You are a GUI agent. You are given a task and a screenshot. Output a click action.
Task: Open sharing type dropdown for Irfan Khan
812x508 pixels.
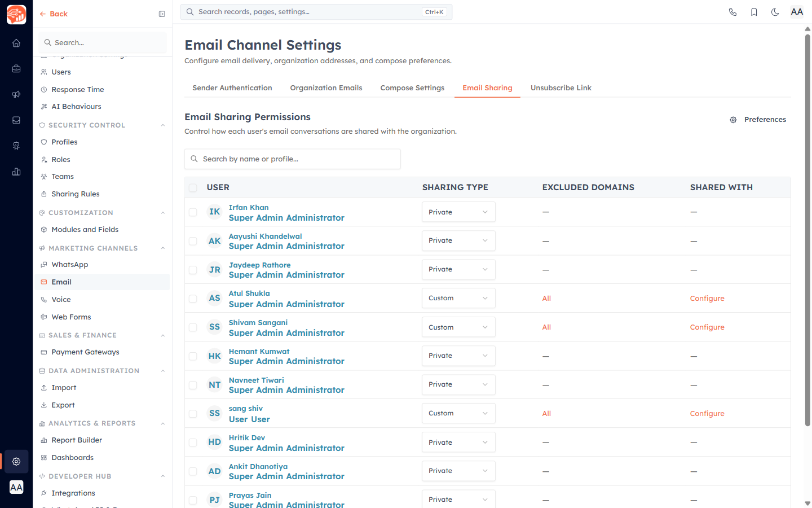point(458,212)
